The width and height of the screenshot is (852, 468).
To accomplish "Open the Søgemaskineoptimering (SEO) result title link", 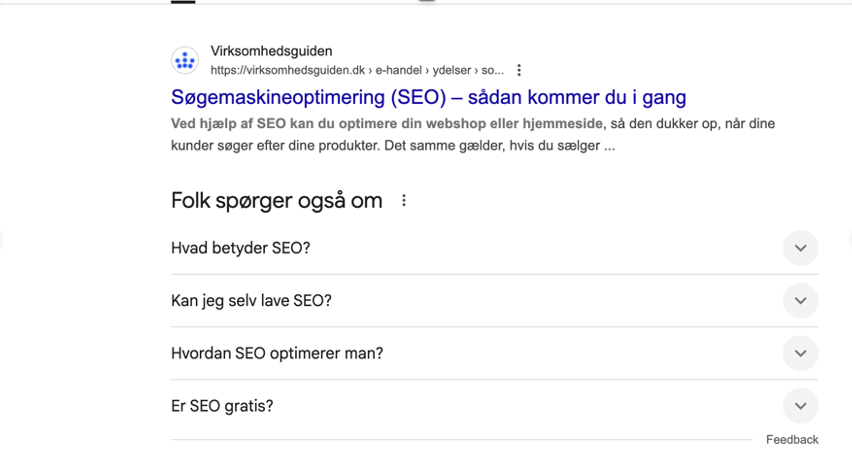I will pos(428,98).
